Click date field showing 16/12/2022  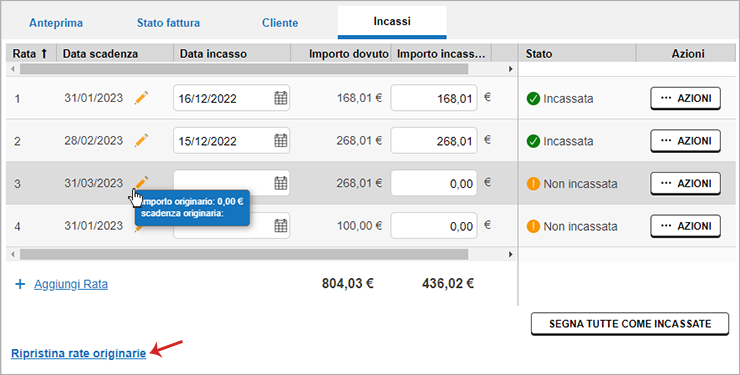click(231, 98)
